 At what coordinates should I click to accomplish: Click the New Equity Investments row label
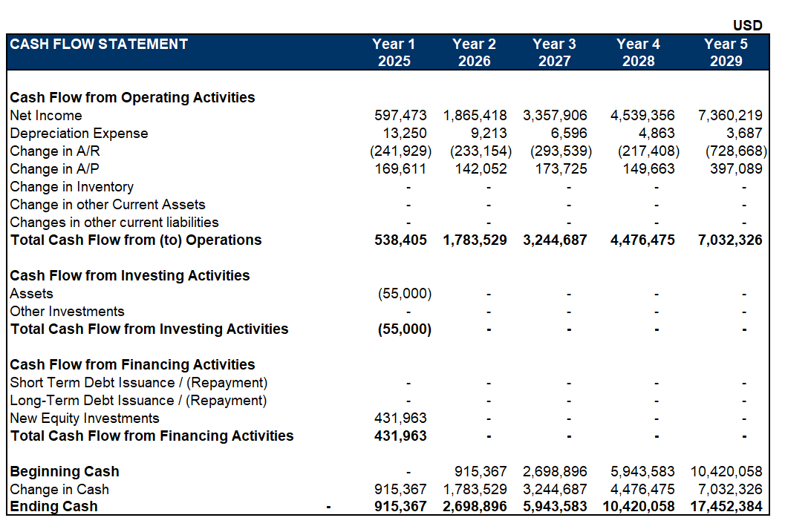pos(85,418)
